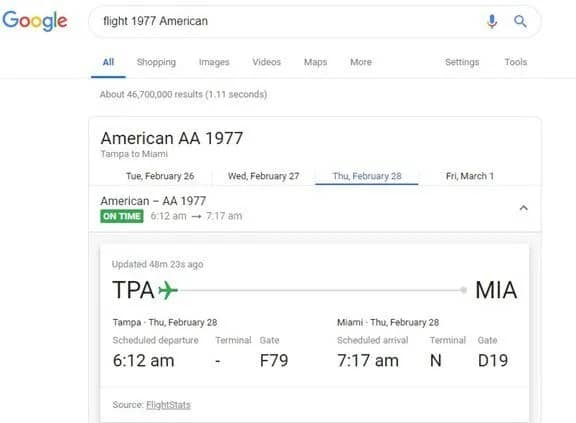Switch to the Images tab
Screen dimensions: 576x423
(214, 62)
